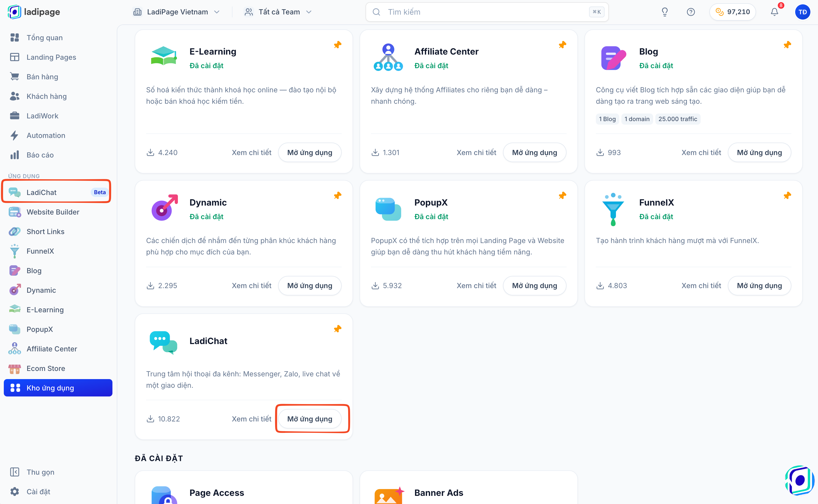Open Blog in sidebar
Image resolution: width=818 pixels, height=504 pixels.
click(x=58, y=271)
